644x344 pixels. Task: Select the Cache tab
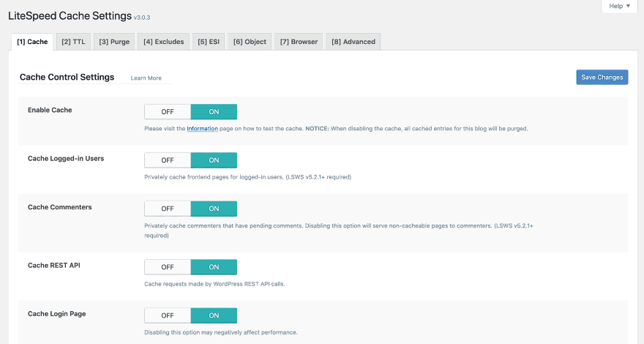coord(32,42)
